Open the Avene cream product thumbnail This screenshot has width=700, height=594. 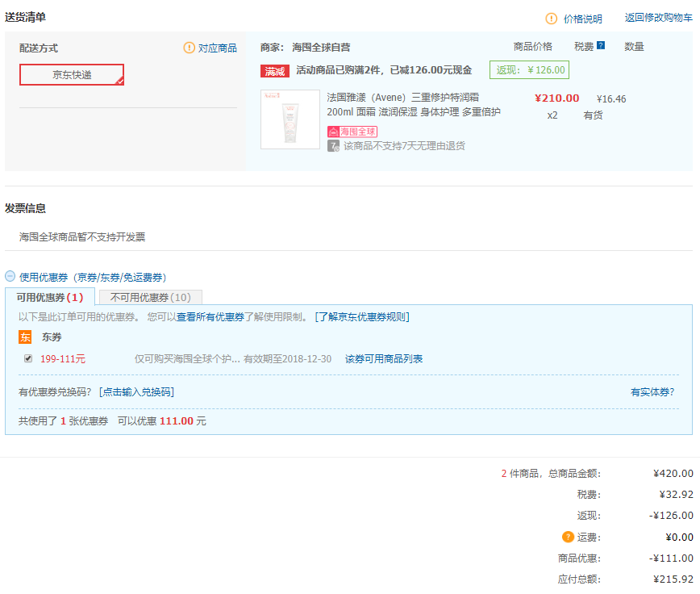coord(290,119)
